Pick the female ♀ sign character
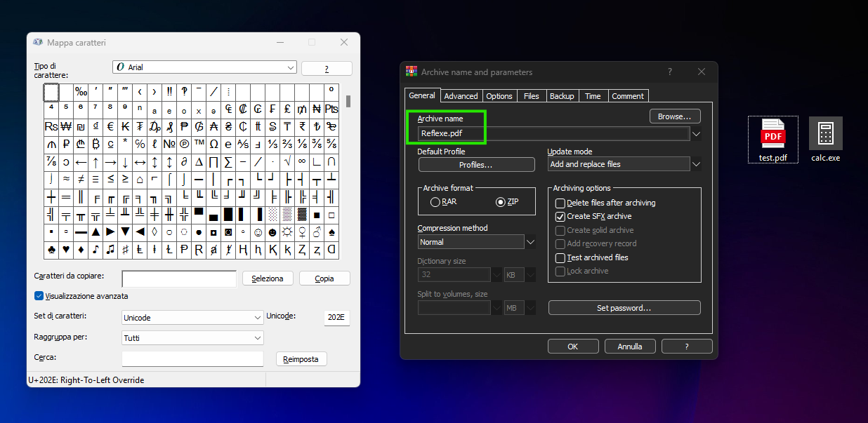 point(302,232)
